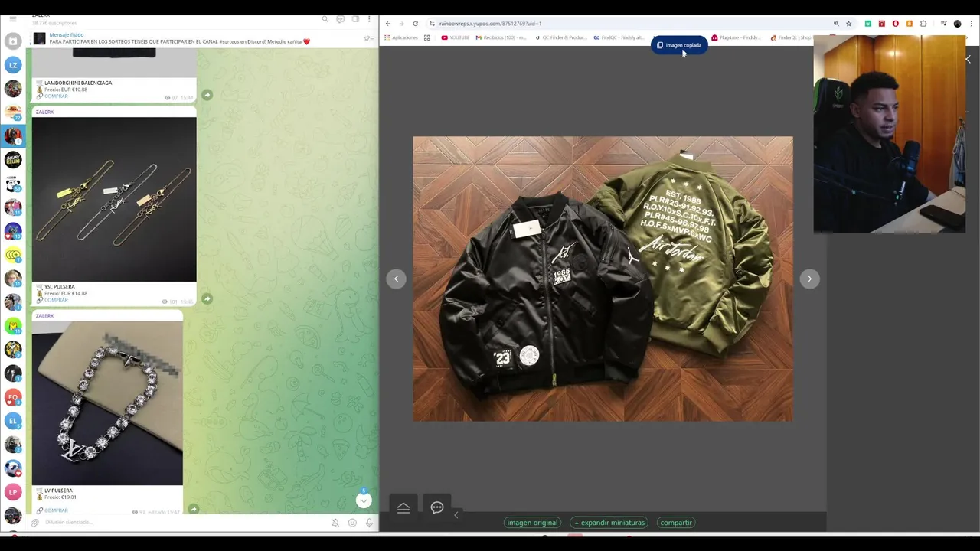Click the browser address bar URL
980x551 pixels.
(x=490, y=24)
